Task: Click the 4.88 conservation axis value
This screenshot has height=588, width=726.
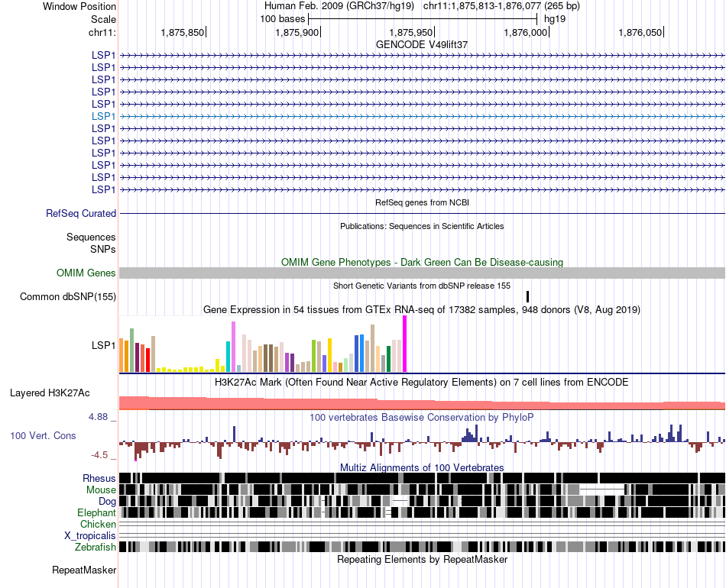Action: pos(98,416)
